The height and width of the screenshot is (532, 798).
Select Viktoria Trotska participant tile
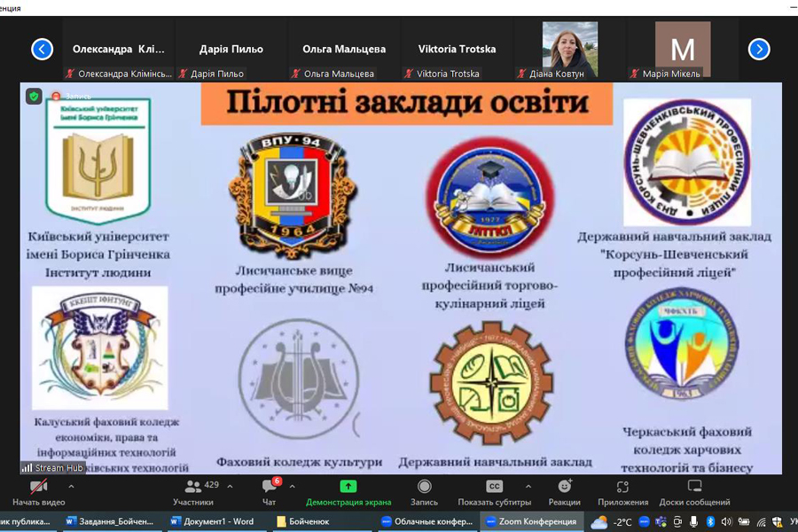(457, 50)
